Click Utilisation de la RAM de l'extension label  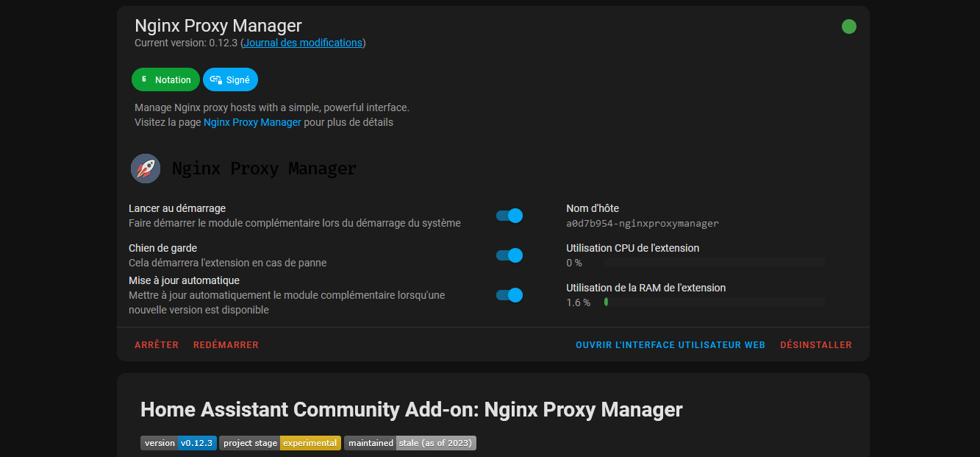(x=646, y=288)
